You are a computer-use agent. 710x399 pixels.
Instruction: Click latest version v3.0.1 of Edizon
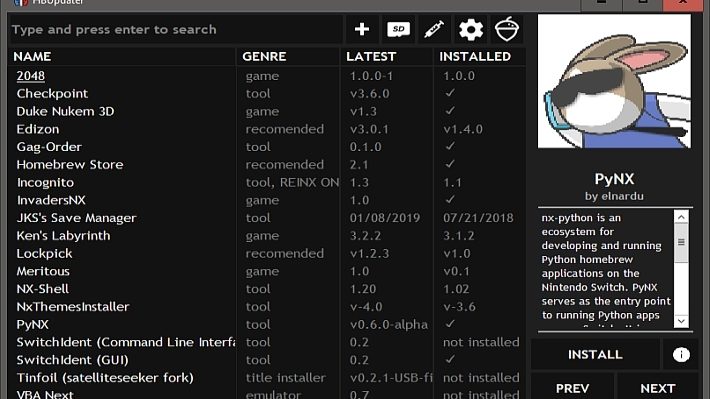click(x=369, y=129)
